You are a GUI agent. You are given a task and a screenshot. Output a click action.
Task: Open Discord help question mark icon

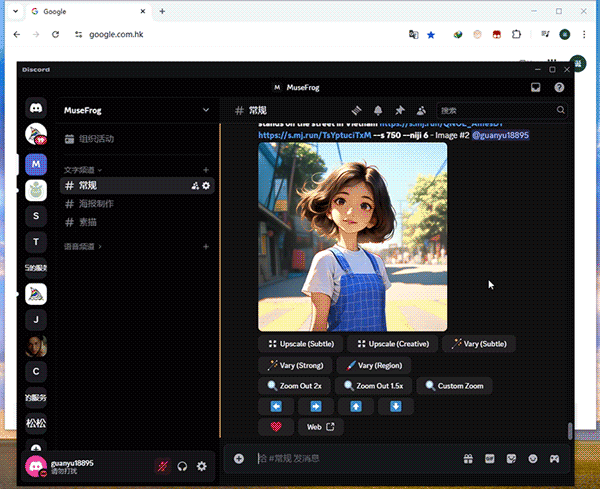click(559, 88)
